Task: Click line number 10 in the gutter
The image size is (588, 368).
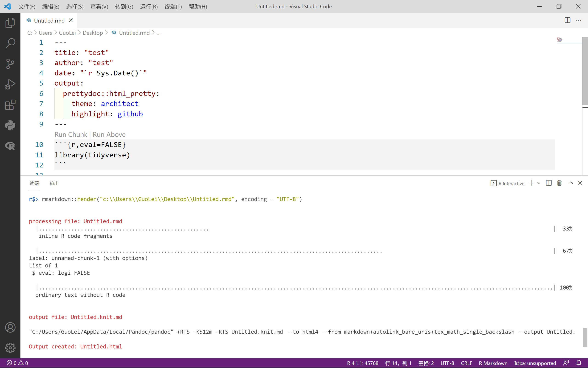Action: pos(39,145)
